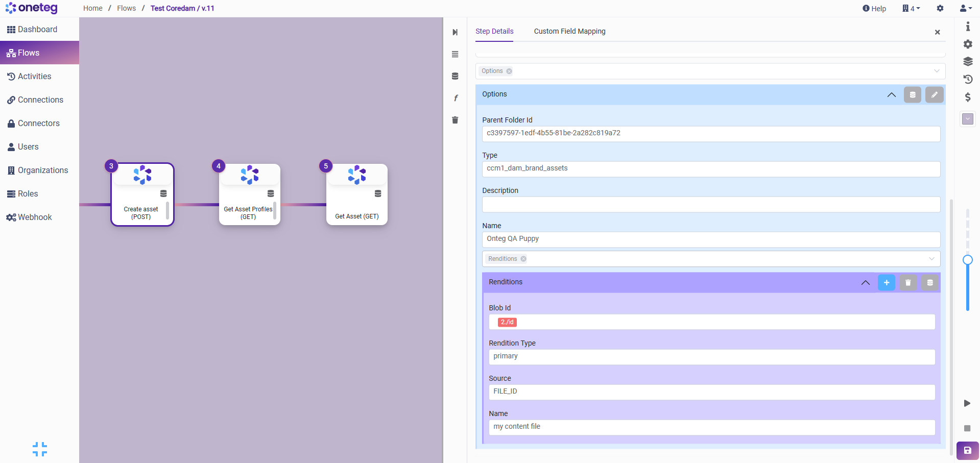Click the zoom slider handle
Image resolution: width=980 pixels, height=463 pixels.
967,260
